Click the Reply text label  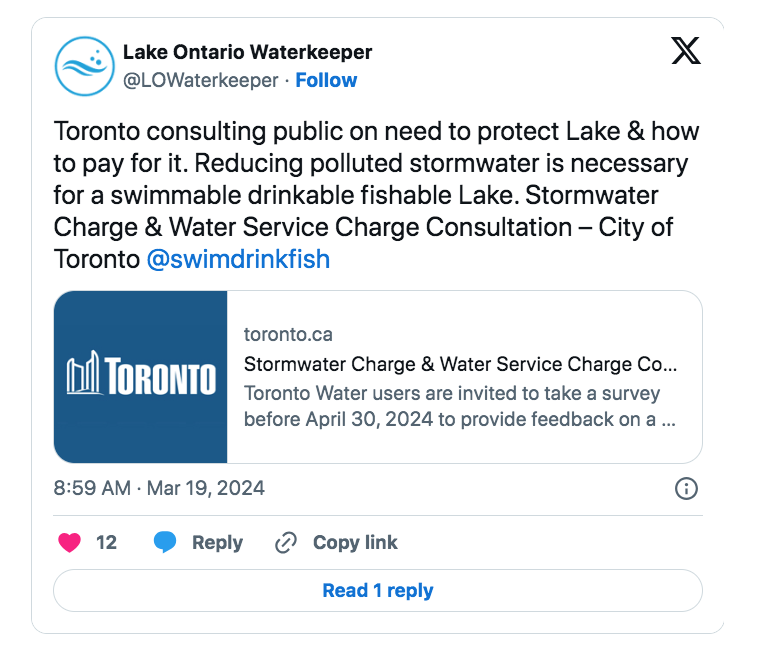(217, 542)
